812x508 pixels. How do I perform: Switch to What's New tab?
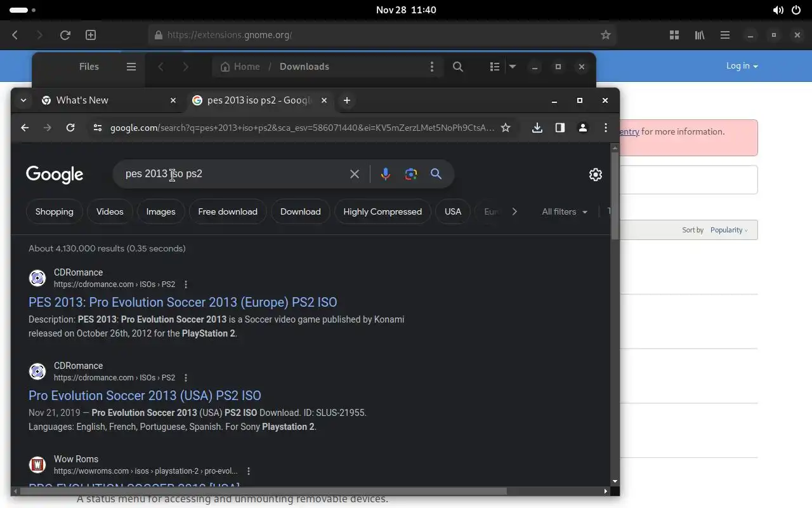[x=108, y=100]
